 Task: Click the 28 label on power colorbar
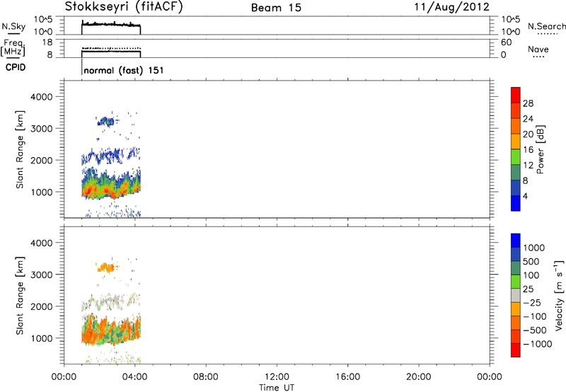tap(528, 103)
